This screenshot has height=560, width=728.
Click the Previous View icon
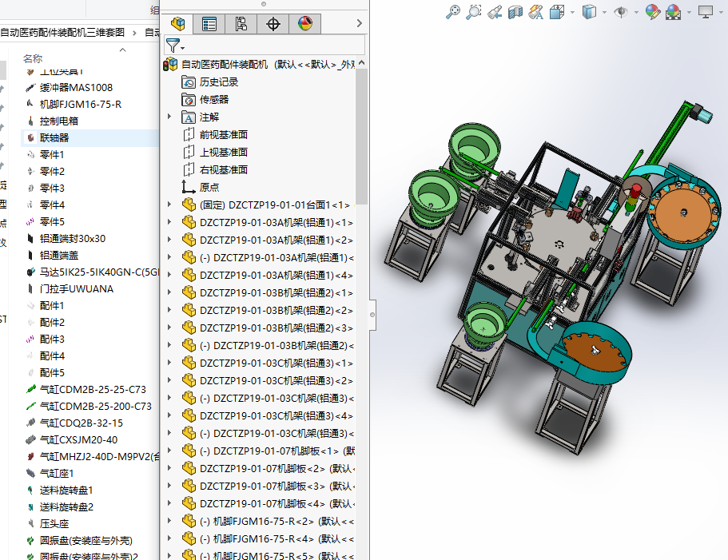coord(495,11)
